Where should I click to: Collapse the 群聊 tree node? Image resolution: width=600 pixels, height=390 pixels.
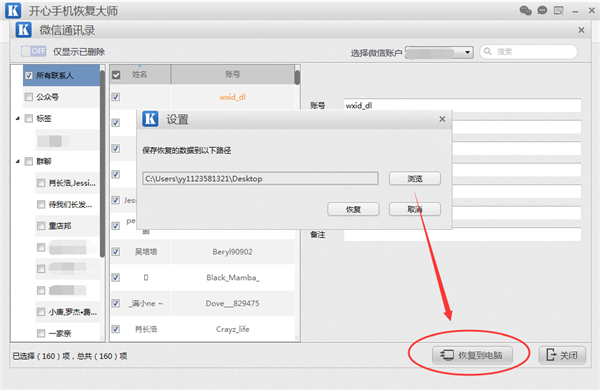[18, 162]
